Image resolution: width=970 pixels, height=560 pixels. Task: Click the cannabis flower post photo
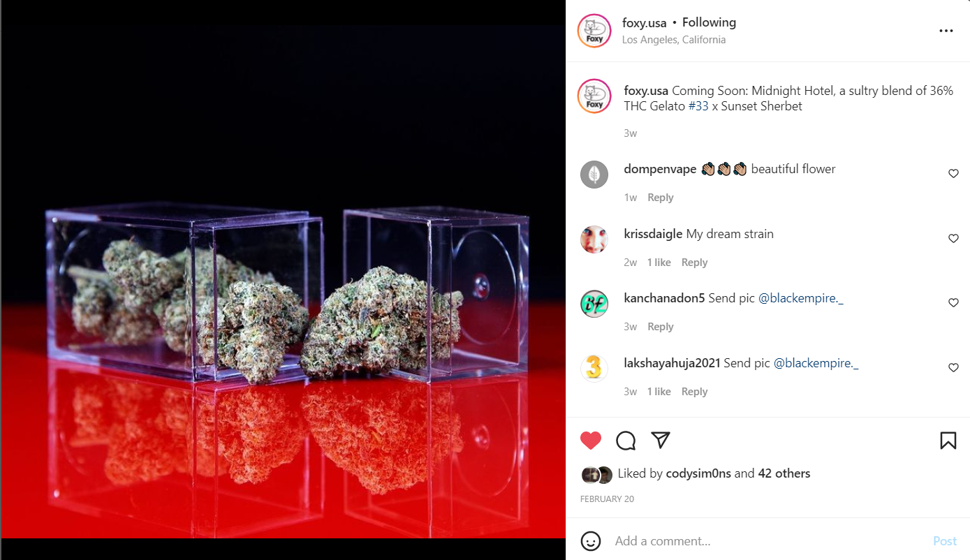[282, 281]
